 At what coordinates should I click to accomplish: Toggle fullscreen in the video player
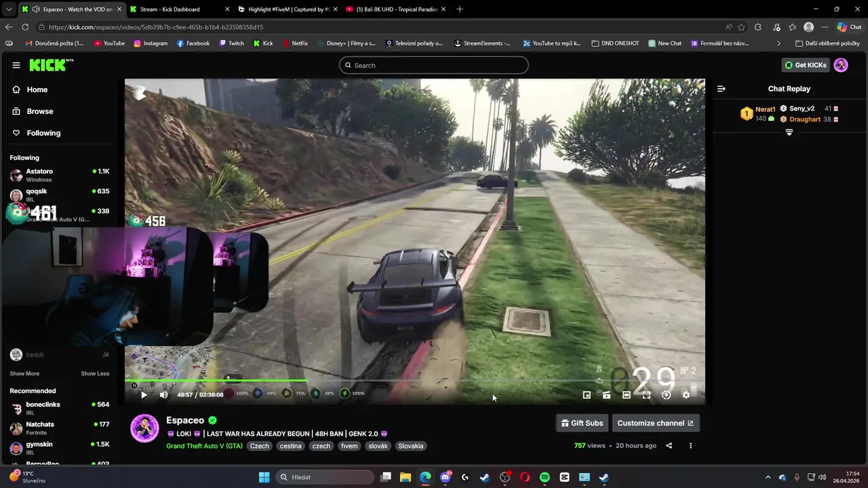[646, 394]
